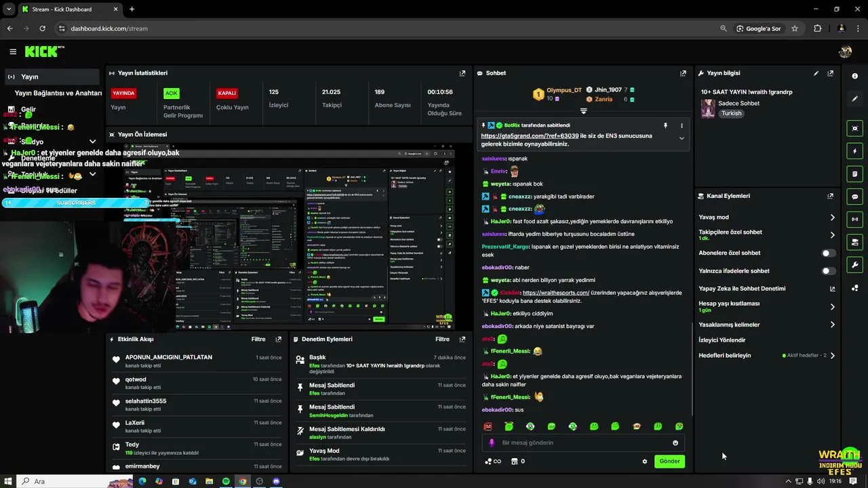868x488 pixels.
Task: Open the wraithesports.com link in chat
Action: 556,293
